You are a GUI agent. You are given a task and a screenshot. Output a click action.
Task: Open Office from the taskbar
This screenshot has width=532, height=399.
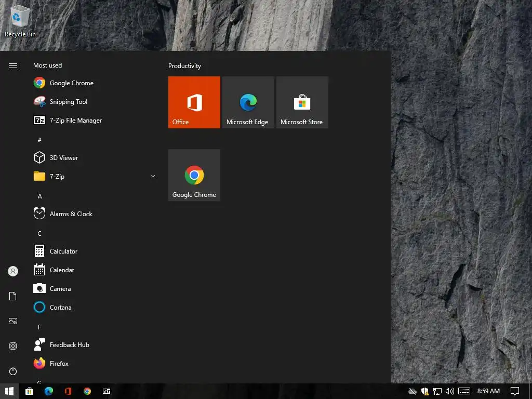pos(68,391)
